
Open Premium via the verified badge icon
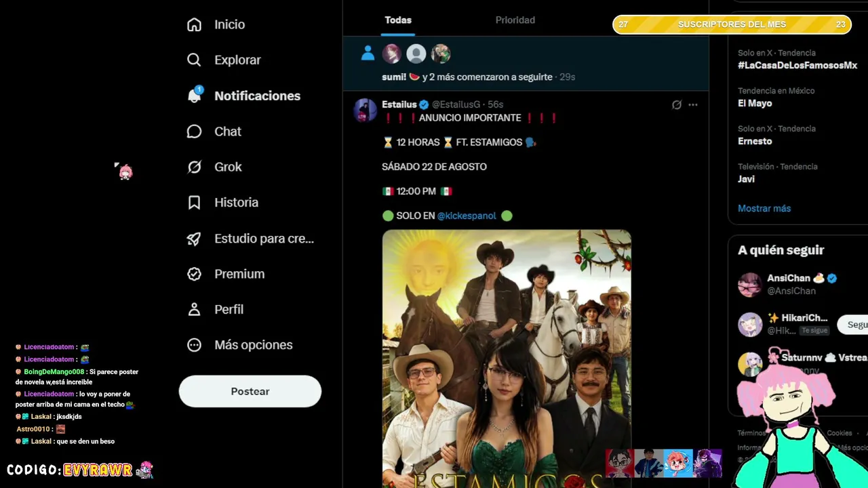click(195, 274)
